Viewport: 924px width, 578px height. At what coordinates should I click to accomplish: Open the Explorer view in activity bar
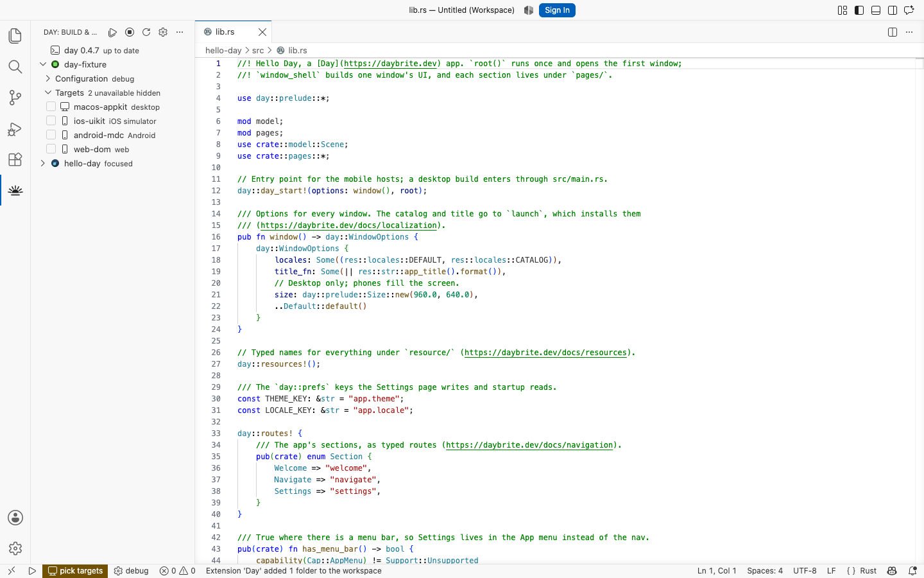(x=15, y=36)
